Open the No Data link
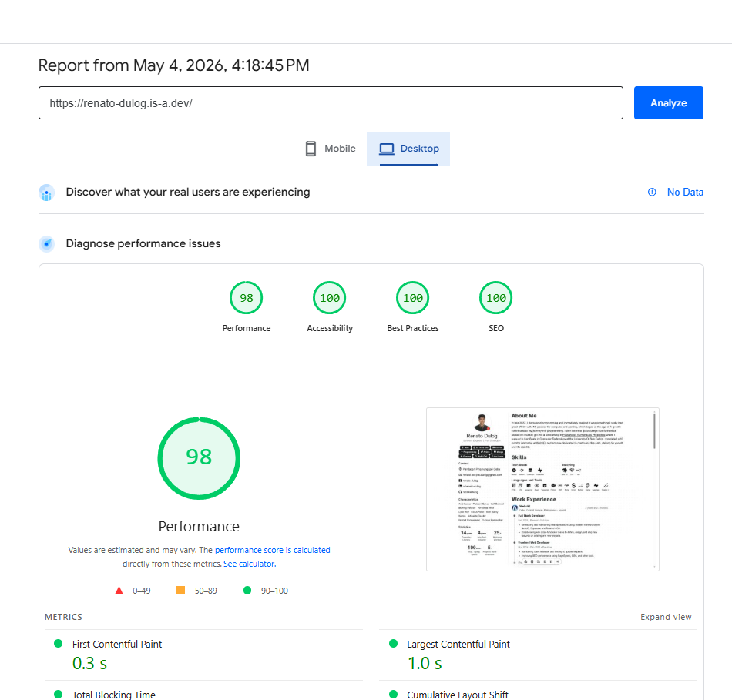 tap(685, 192)
